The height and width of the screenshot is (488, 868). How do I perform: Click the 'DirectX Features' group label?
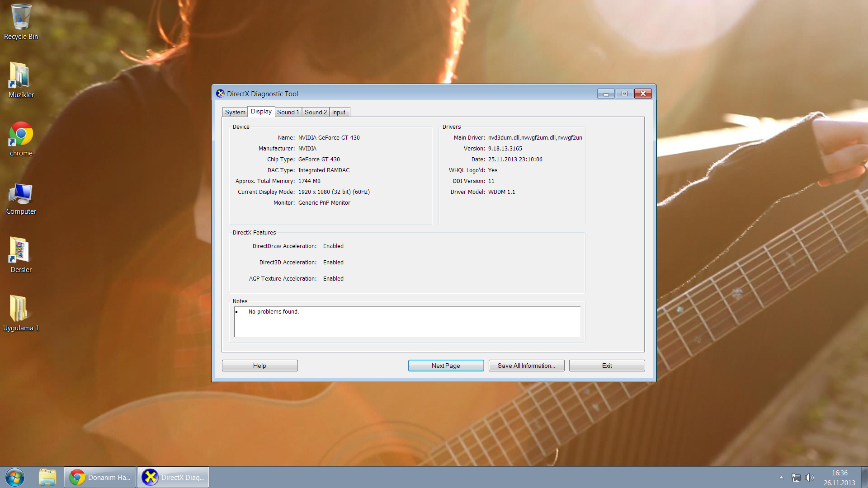[x=254, y=233]
